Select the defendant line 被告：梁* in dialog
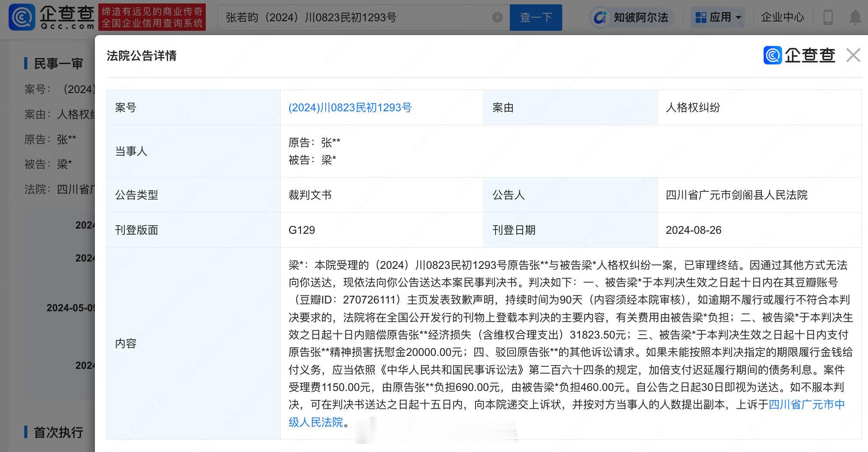Screen dimensions: 868x452 [x=312, y=160]
